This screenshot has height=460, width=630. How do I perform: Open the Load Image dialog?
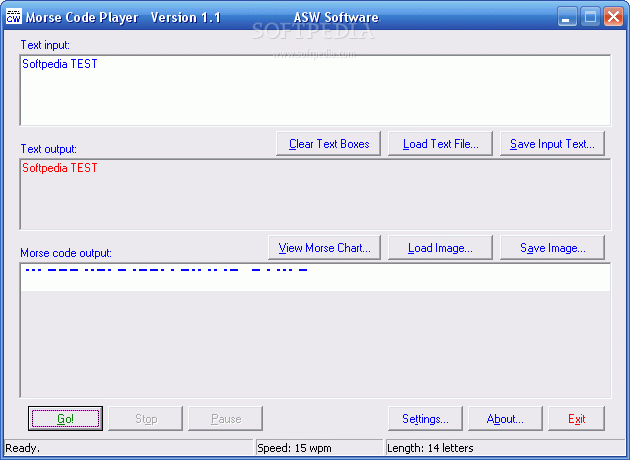(440, 247)
